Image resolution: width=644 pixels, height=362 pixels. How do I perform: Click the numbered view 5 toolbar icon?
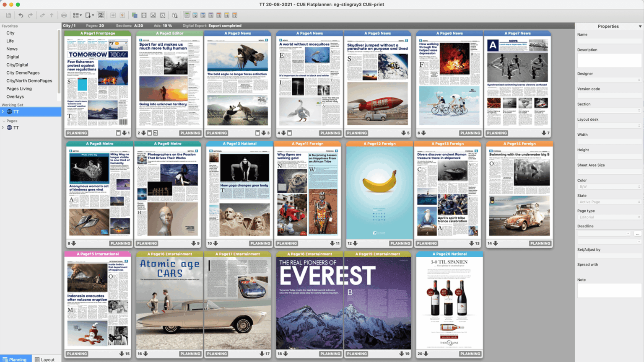[x=219, y=15]
